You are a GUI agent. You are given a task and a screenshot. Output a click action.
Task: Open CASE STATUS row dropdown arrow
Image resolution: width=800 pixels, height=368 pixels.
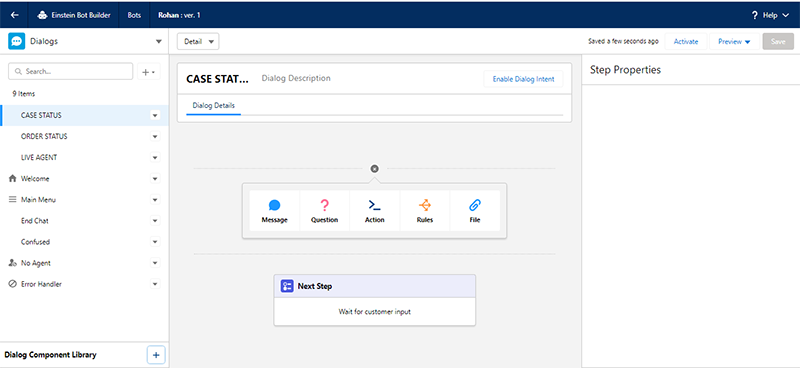pyautogui.click(x=156, y=115)
